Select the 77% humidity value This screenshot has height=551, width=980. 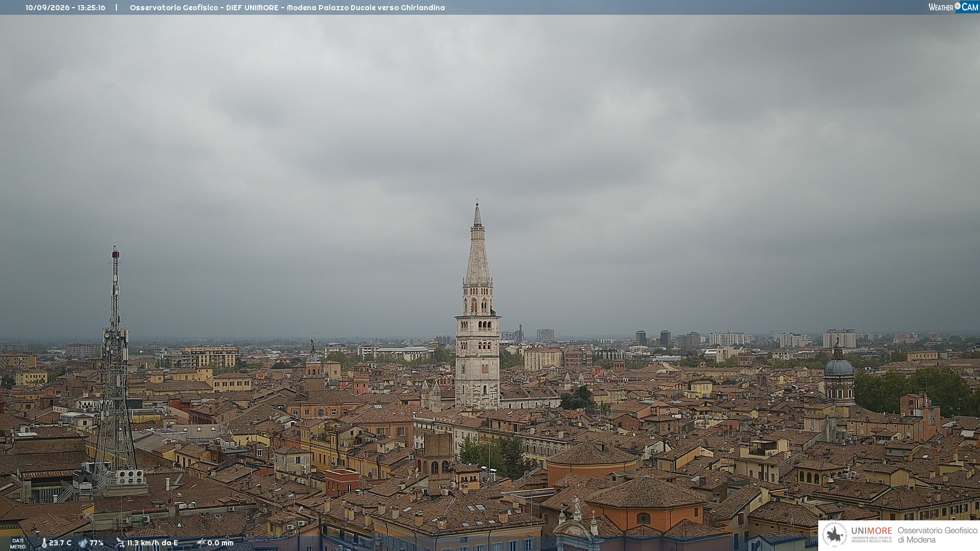[x=96, y=543]
